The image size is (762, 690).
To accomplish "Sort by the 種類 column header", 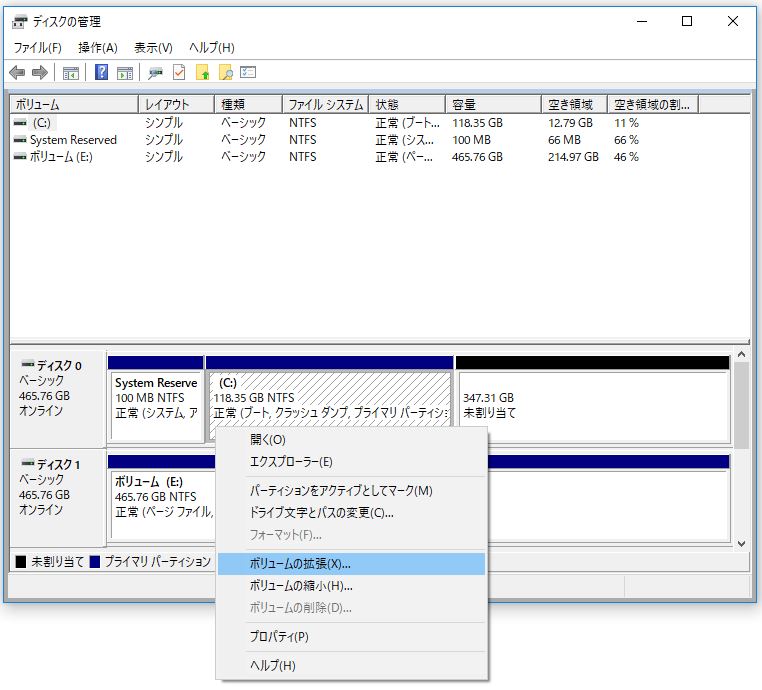I will click(248, 104).
